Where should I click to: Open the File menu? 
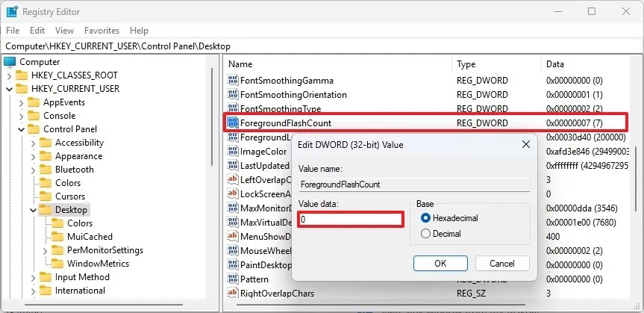point(13,31)
